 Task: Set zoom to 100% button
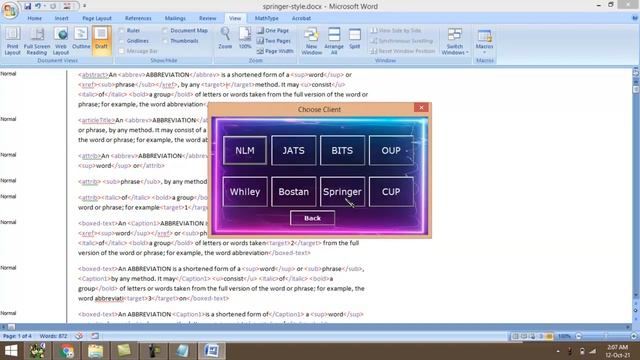pos(244,38)
